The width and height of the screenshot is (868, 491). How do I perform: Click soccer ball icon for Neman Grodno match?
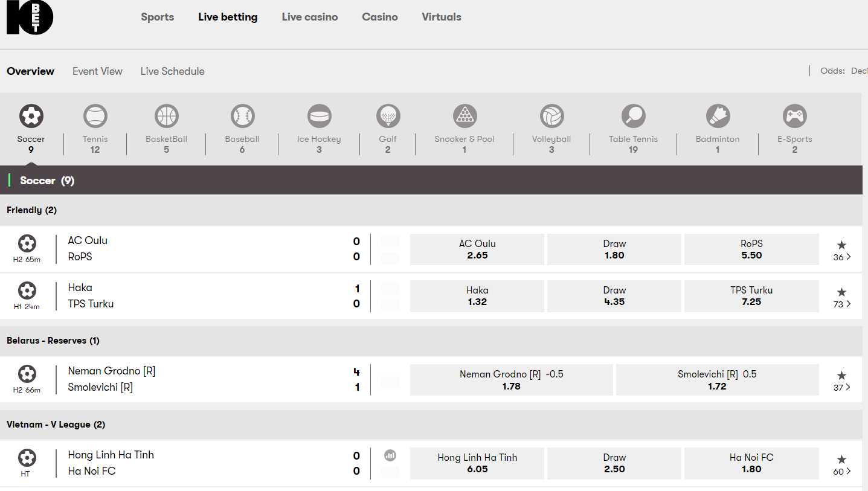27,374
